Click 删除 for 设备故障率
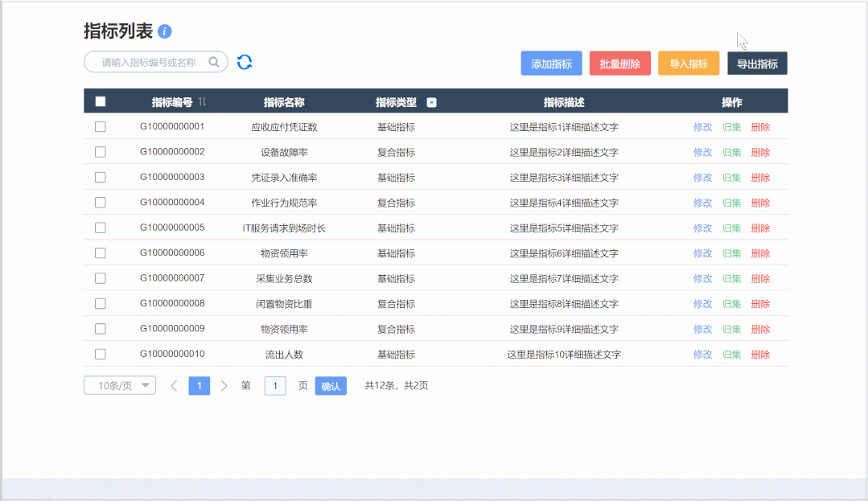The height and width of the screenshot is (501, 868). coord(761,152)
